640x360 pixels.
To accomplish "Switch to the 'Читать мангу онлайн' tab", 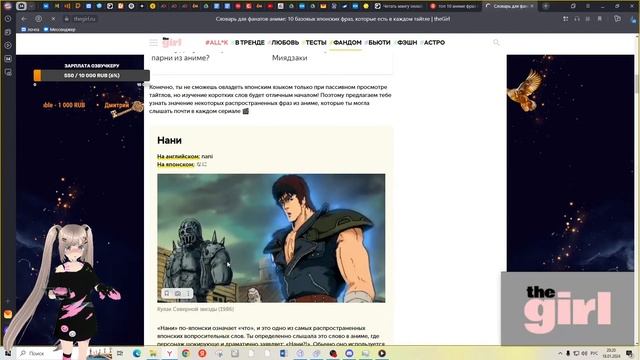I will 398,6.
